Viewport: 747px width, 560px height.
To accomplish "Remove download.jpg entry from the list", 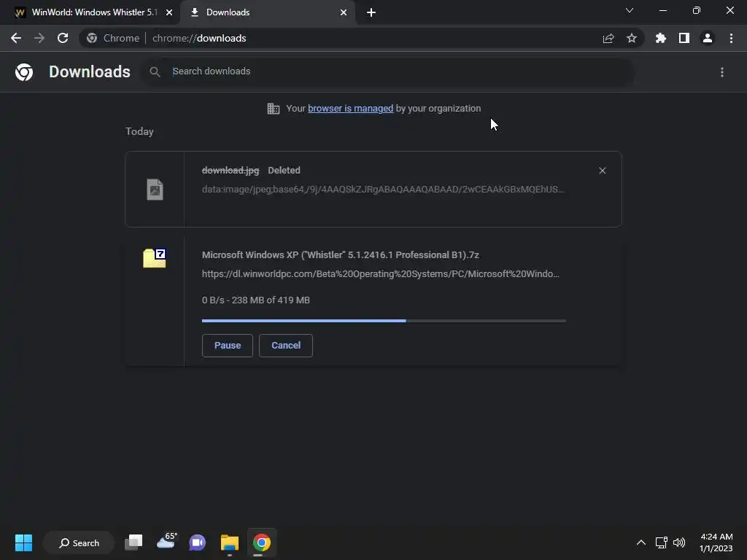I will coord(602,171).
